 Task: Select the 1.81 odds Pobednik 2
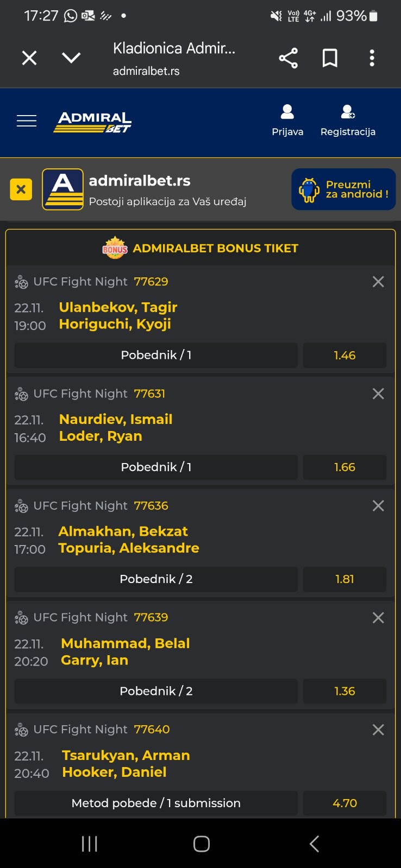pyautogui.click(x=344, y=579)
